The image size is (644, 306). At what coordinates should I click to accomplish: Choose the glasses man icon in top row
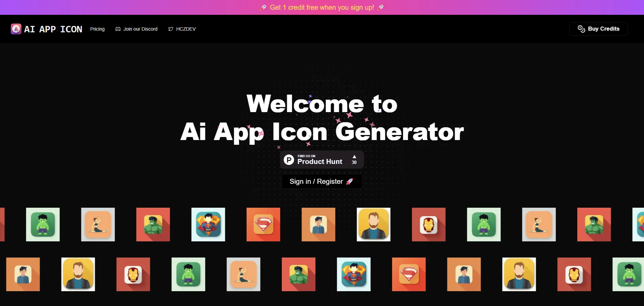318,225
